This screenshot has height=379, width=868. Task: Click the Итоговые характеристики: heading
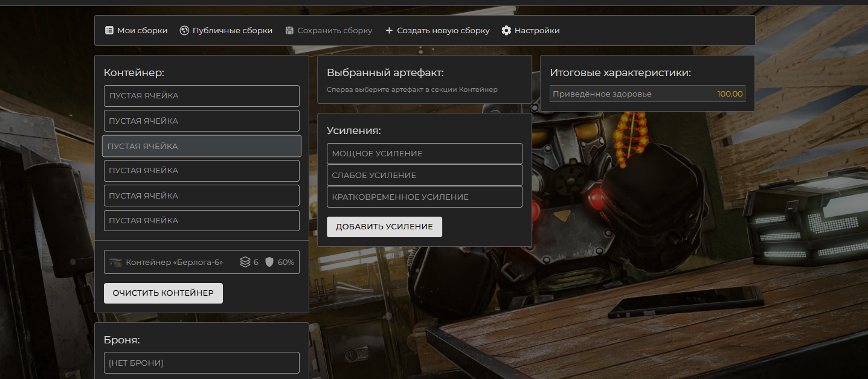click(x=620, y=73)
